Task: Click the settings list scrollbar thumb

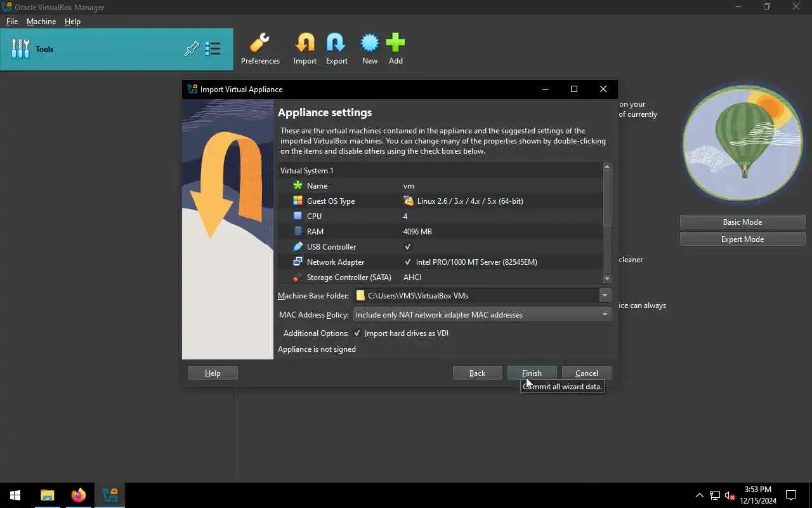Action: click(x=607, y=199)
